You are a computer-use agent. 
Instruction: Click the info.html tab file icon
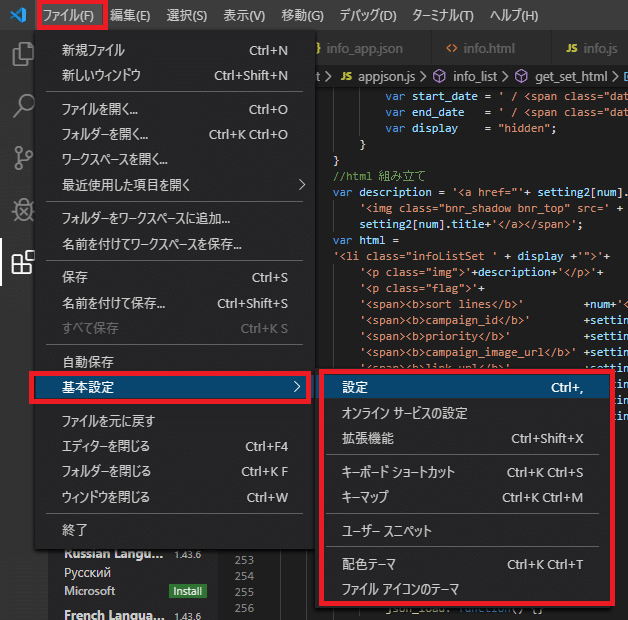click(452, 48)
